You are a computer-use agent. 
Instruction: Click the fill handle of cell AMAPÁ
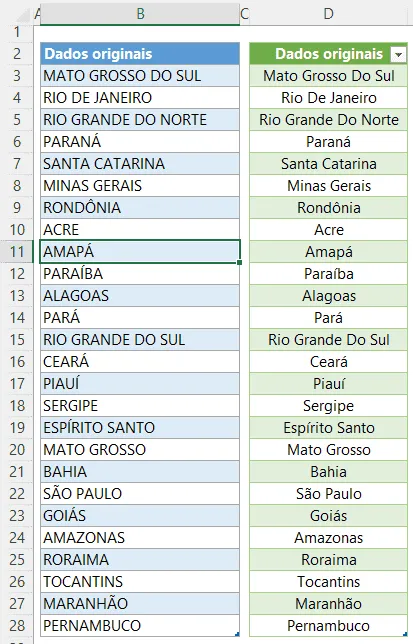tap(239, 262)
